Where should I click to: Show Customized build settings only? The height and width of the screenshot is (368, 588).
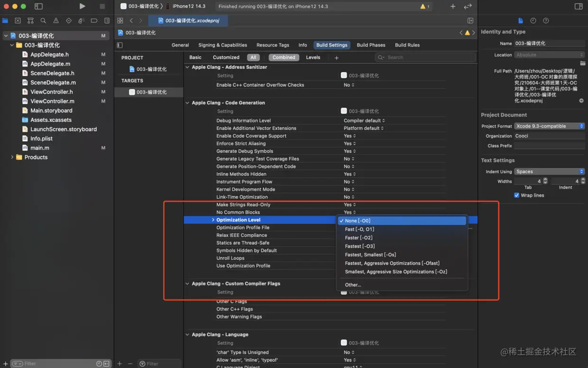(x=226, y=57)
